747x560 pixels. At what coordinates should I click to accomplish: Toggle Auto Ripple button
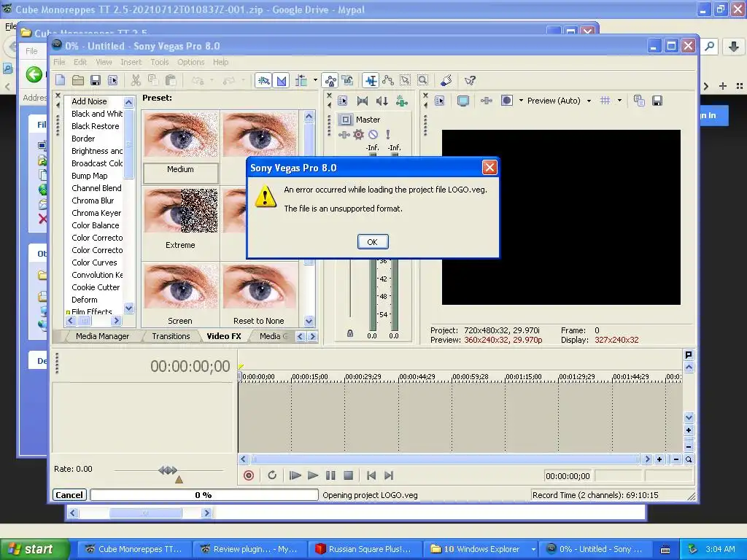301,80
